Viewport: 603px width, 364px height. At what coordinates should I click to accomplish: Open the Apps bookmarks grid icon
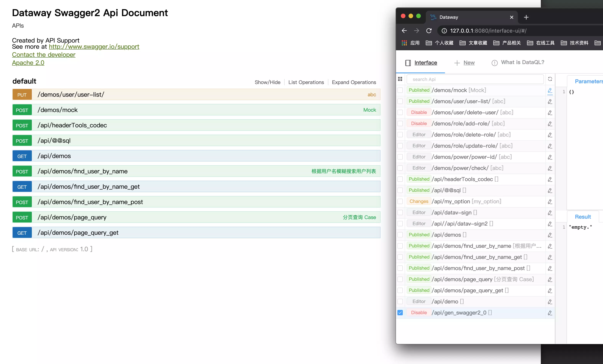(404, 43)
